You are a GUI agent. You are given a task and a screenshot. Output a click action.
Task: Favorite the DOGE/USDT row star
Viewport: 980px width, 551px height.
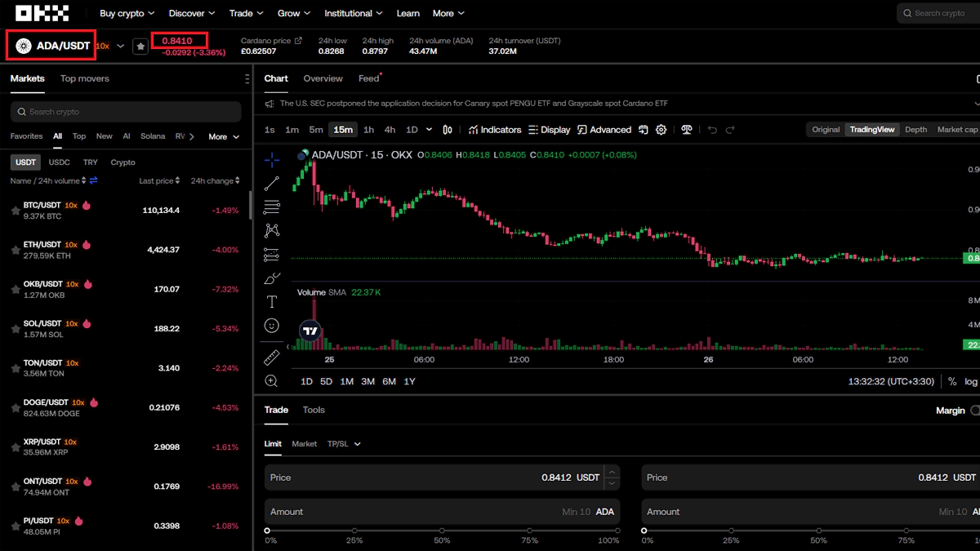(x=16, y=408)
